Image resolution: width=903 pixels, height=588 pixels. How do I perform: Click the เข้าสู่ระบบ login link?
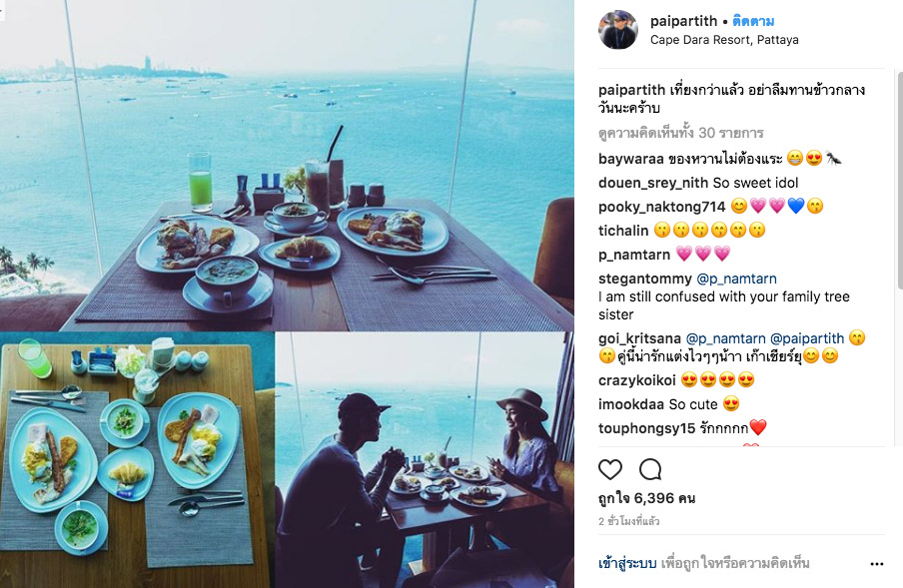627,563
